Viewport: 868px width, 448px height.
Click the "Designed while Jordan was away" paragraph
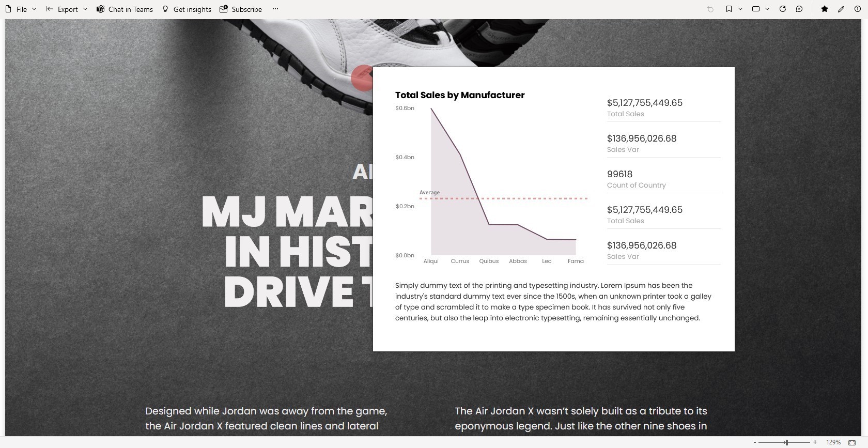266,419
